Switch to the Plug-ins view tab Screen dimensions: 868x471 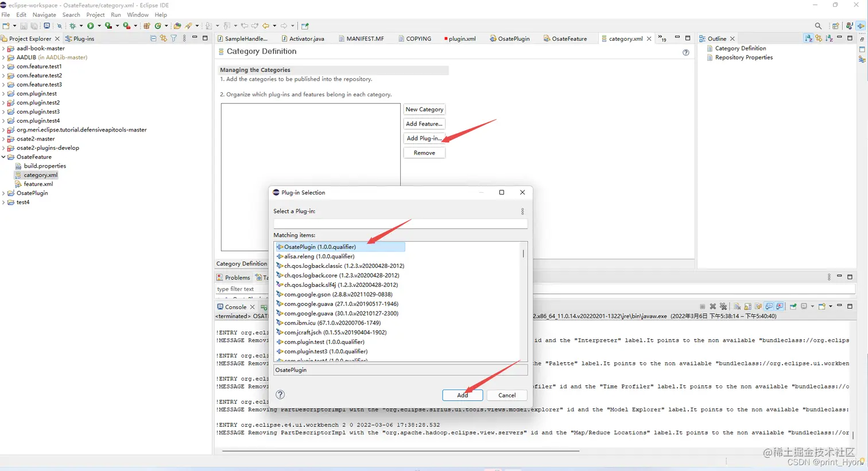coord(80,38)
